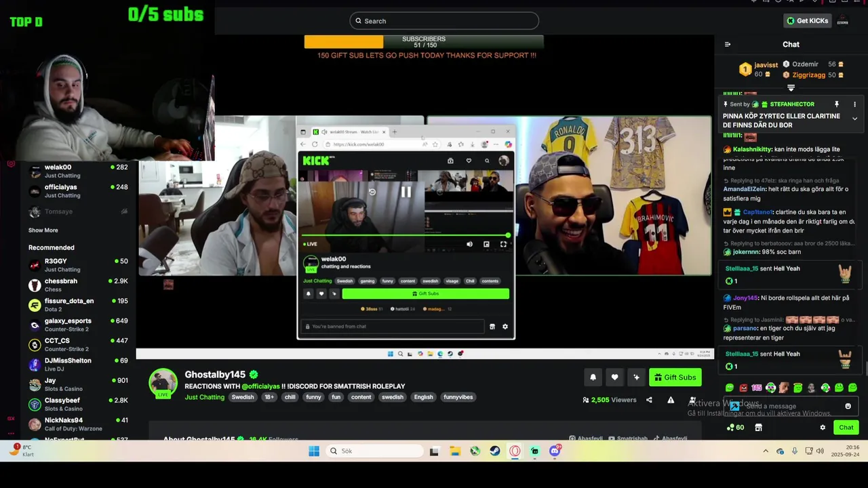Click the funnyvibes tag
Viewport: 868px width, 488px height.
coord(458,397)
